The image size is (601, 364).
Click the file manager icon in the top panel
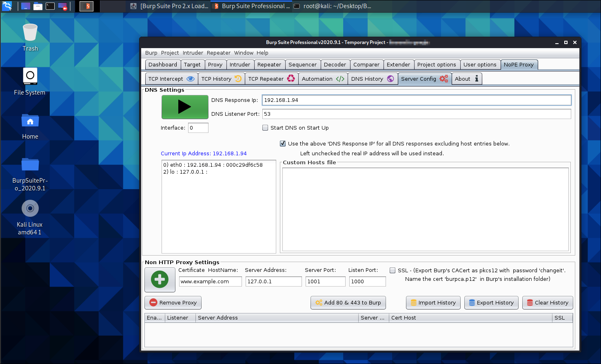[x=38, y=6]
